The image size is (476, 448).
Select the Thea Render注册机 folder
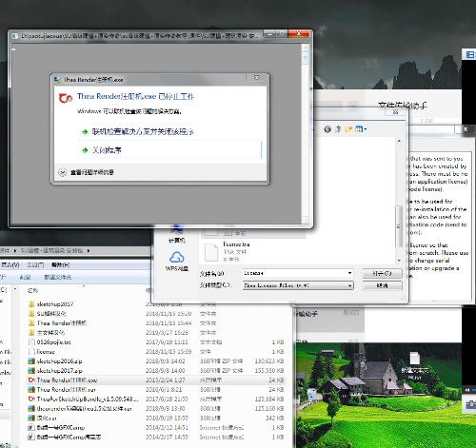point(57,323)
